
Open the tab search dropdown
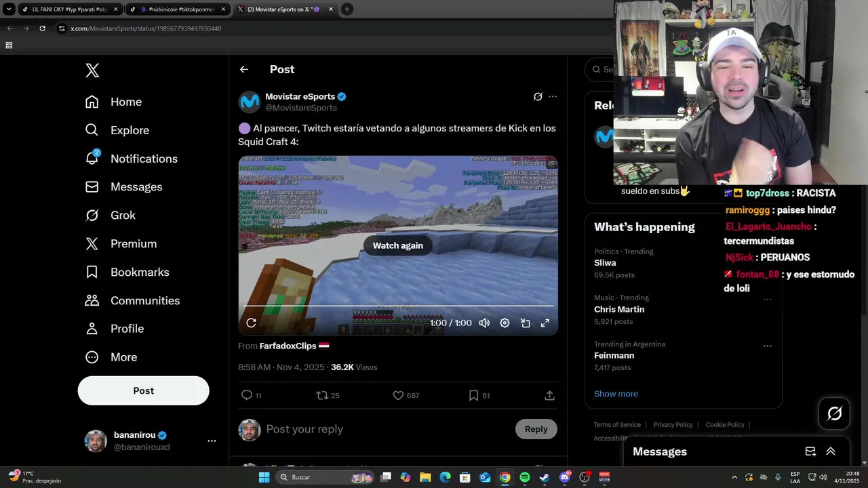point(9,9)
